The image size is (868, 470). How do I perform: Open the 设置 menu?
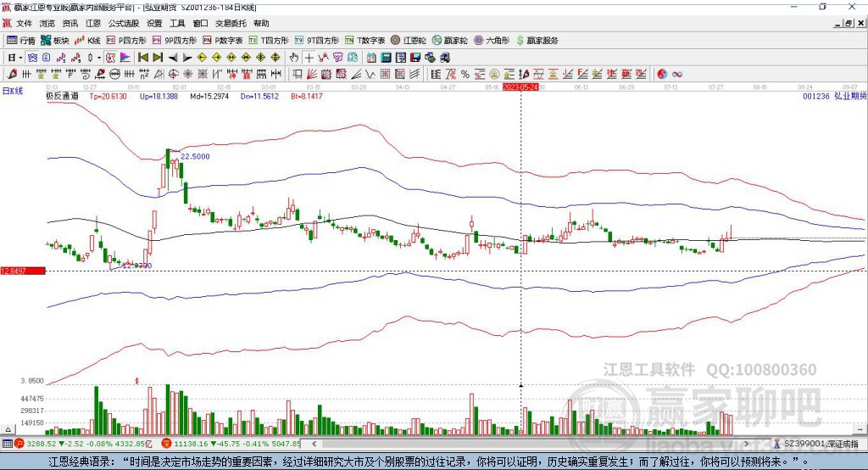pyautogui.click(x=154, y=23)
